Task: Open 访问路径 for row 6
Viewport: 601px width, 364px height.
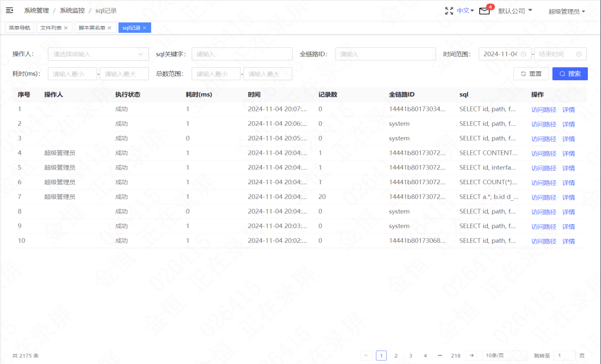Action: 544,183
